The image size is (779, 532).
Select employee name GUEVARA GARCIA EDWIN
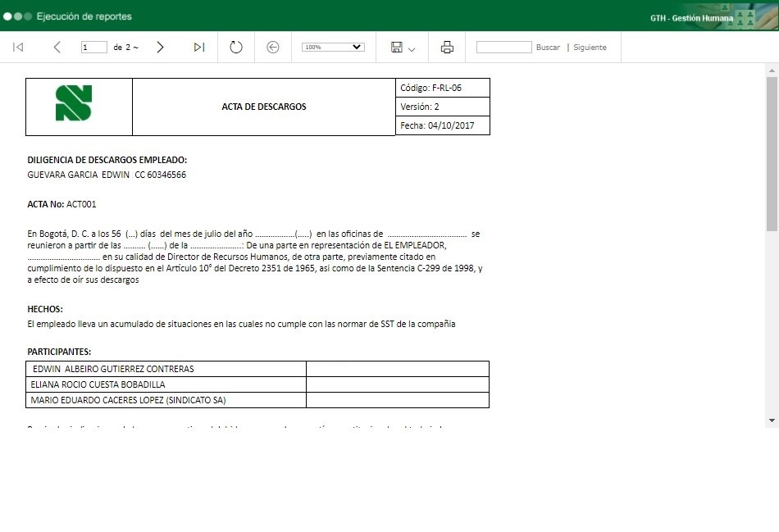pyautogui.click(x=78, y=175)
